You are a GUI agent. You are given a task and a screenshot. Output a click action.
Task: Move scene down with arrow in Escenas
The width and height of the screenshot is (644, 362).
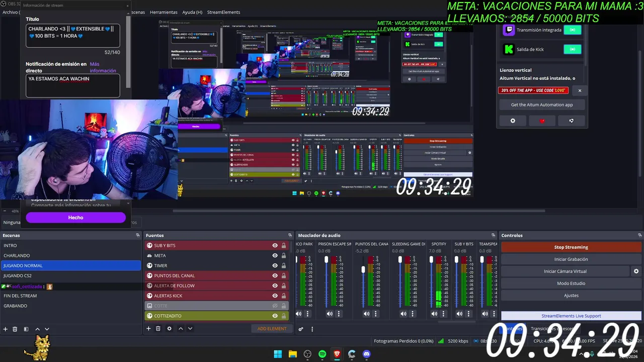(47, 329)
